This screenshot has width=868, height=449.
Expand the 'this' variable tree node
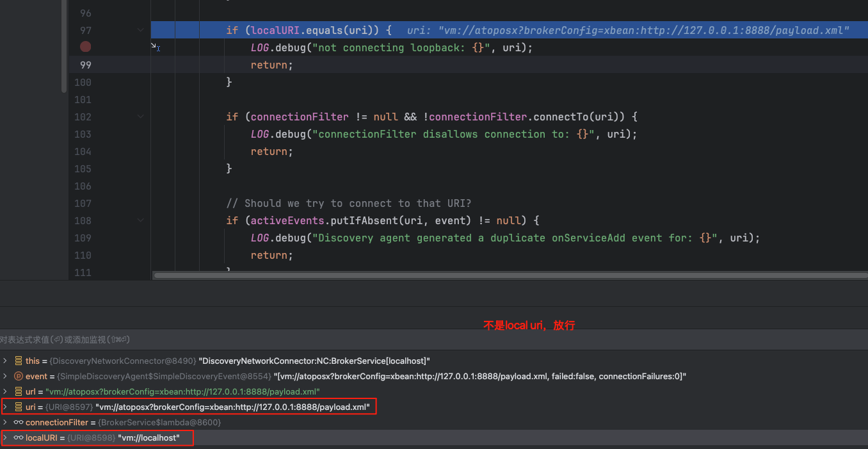[6, 361]
